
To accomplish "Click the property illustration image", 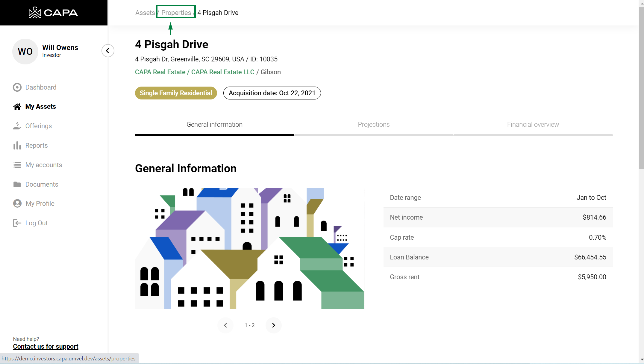I will click(x=249, y=248).
